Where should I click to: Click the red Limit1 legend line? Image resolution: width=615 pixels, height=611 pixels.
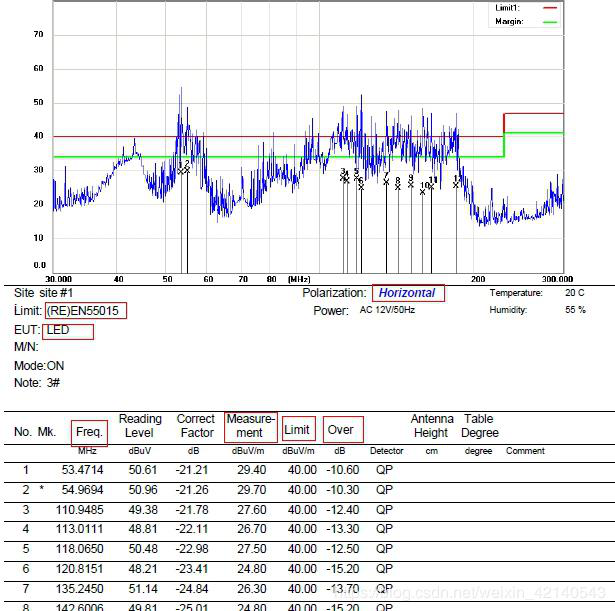click(x=550, y=7)
